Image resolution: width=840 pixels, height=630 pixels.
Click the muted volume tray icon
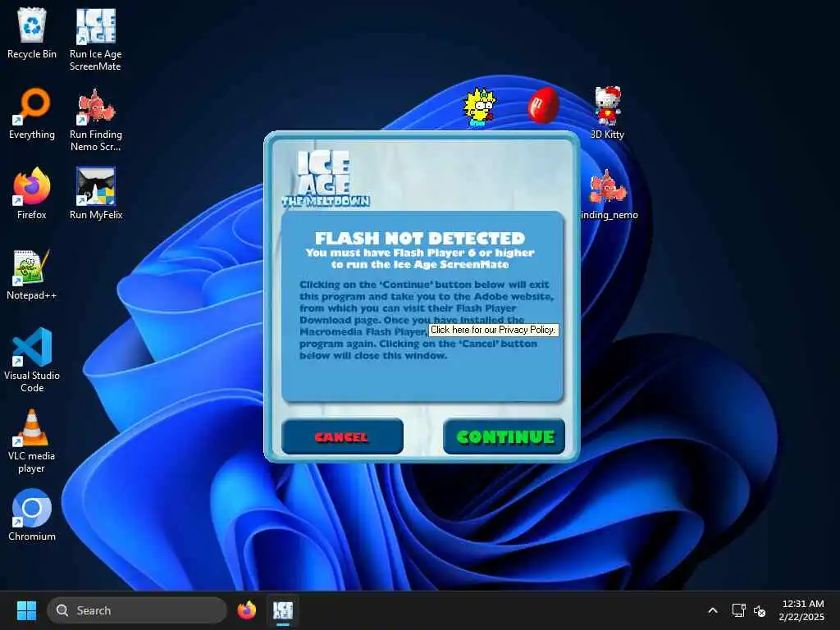[x=760, y=610]
